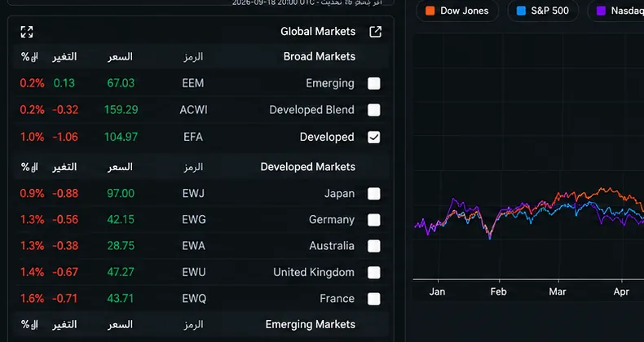
Task: Select the France EWQ checkbox
Action: (x=373, y=299)
